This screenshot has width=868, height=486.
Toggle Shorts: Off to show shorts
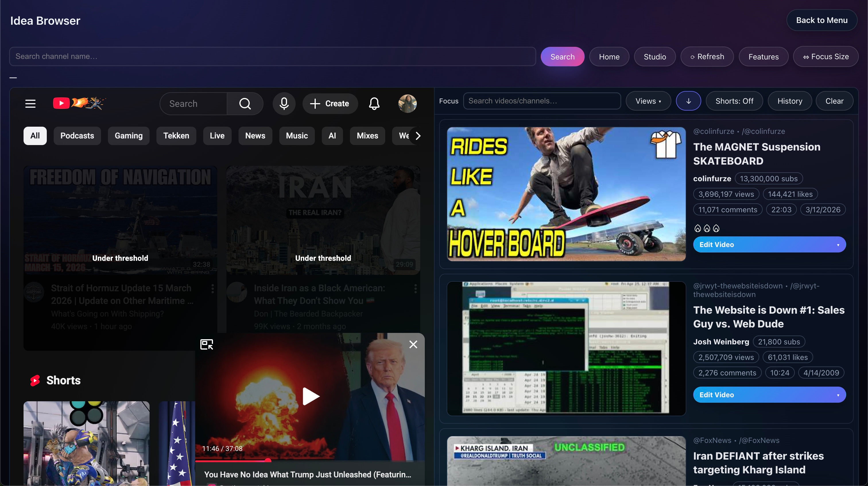coord(734,101)
